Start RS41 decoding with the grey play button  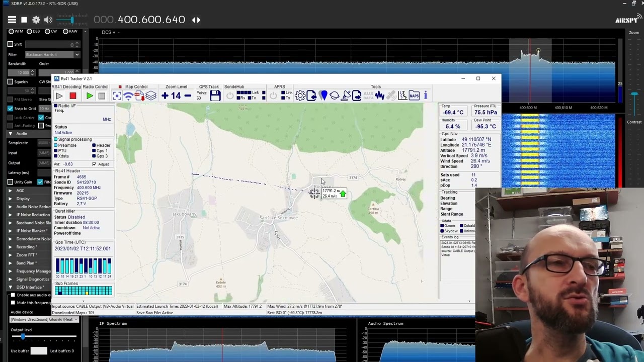59,96
